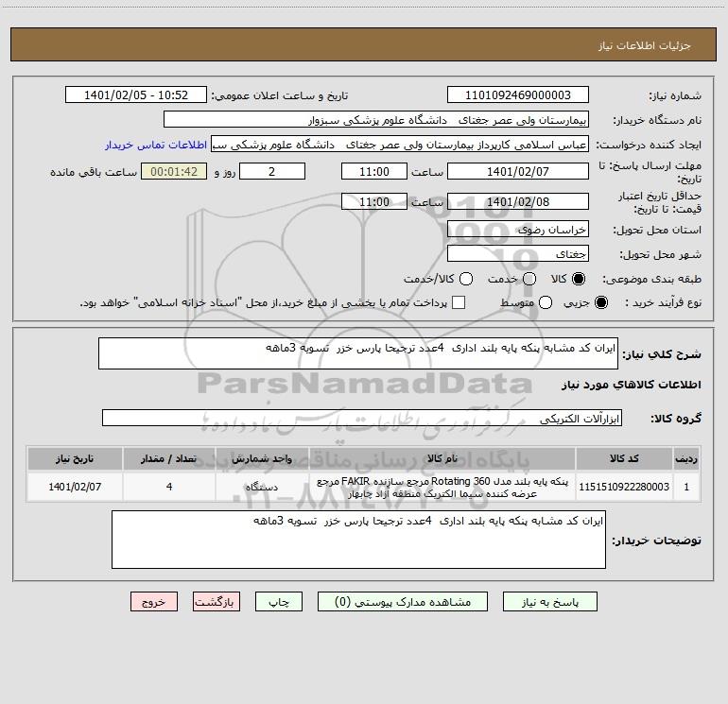Click the پاسخ به نیاز button
Screen dimensions: 728x704
point(549,602)
